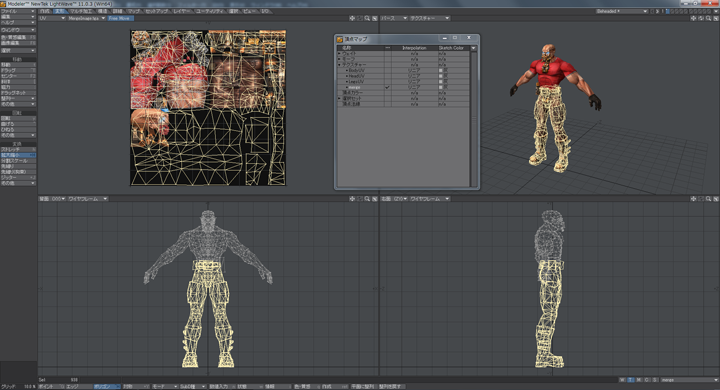The width and height of the screenshot is (720, 390).
Task: Open the UV view type dropdown
Action: [52, 18]
